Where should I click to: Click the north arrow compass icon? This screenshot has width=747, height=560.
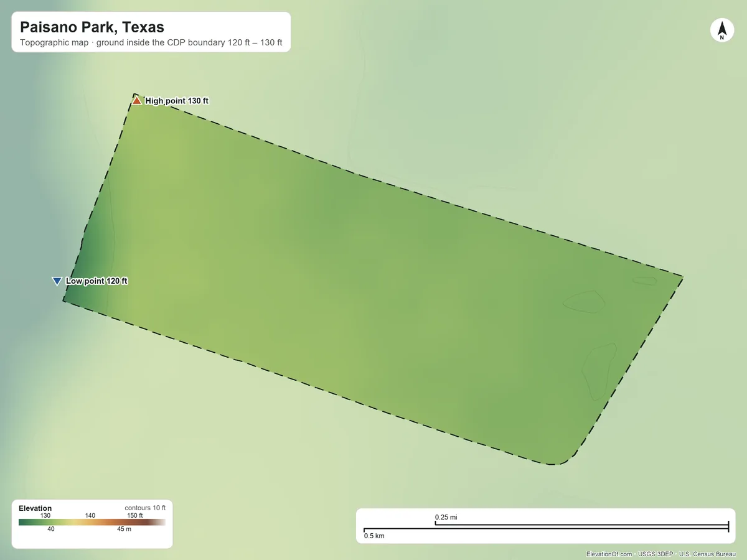pyautogui.click(x=721, y=30)
